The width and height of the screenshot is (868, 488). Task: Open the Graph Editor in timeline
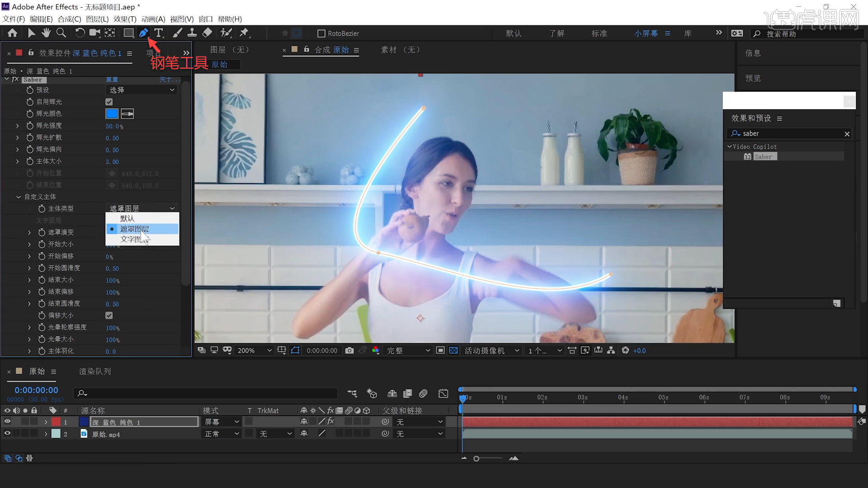[443, 394]
